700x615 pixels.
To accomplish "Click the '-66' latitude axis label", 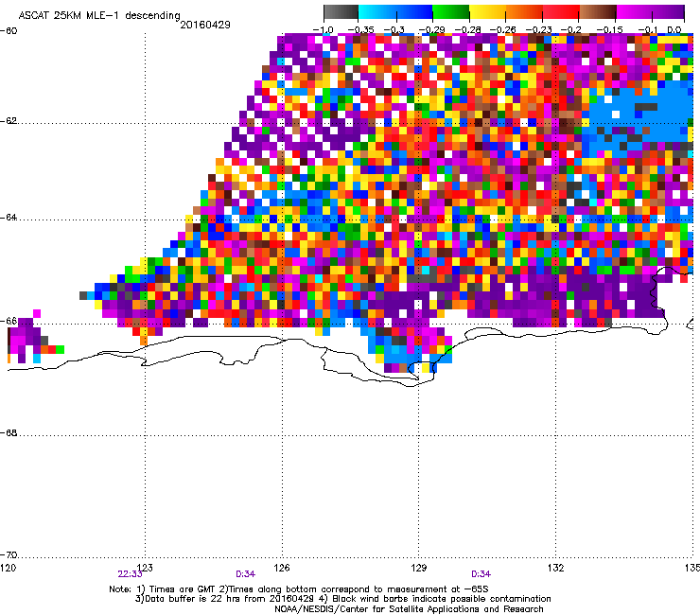I will (x=9, y=321).
